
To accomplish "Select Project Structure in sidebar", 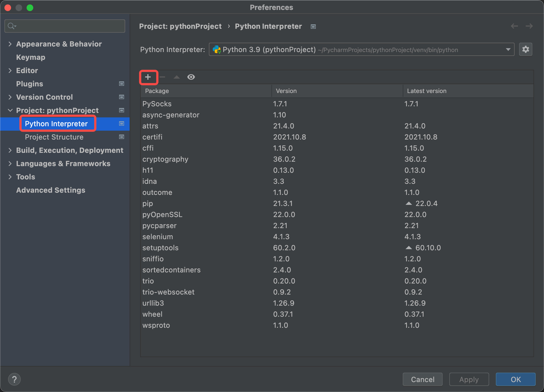I will pyautogui.click(x=54, y=137).
